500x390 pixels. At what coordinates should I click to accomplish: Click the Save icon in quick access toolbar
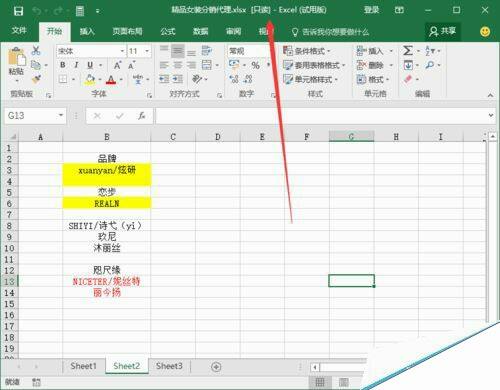click(x=18, y=11)
